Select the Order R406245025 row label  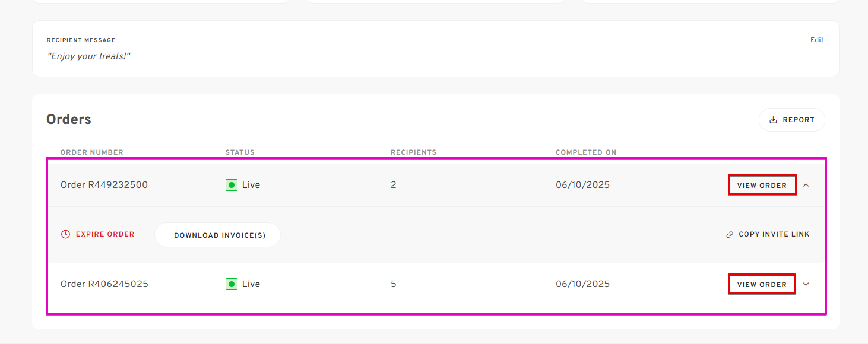(x=104, y=284)
